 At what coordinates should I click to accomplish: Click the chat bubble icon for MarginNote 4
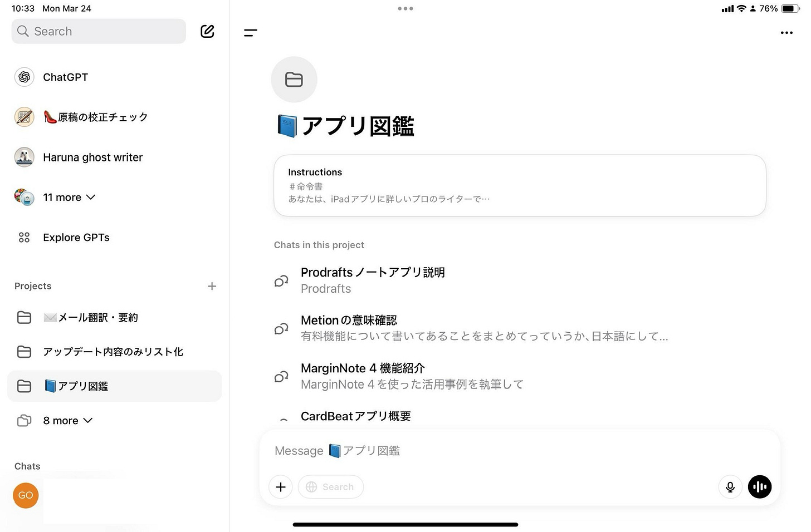(281, 377)
